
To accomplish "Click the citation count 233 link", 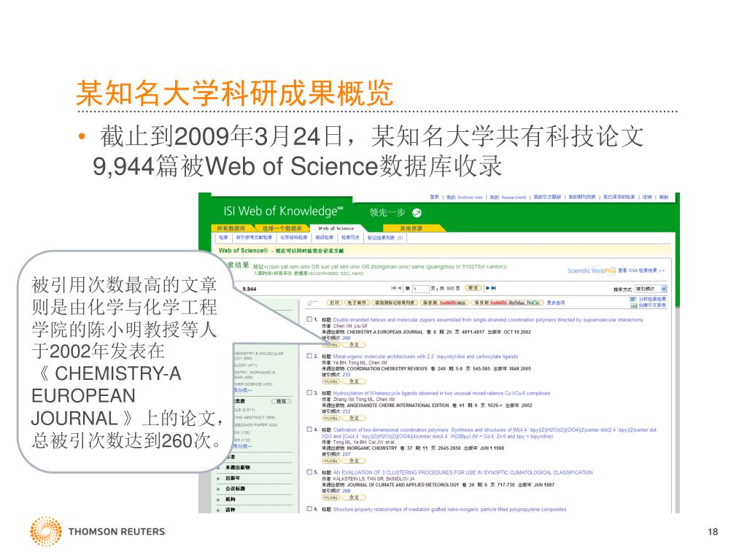I will (x=347, y=375).
